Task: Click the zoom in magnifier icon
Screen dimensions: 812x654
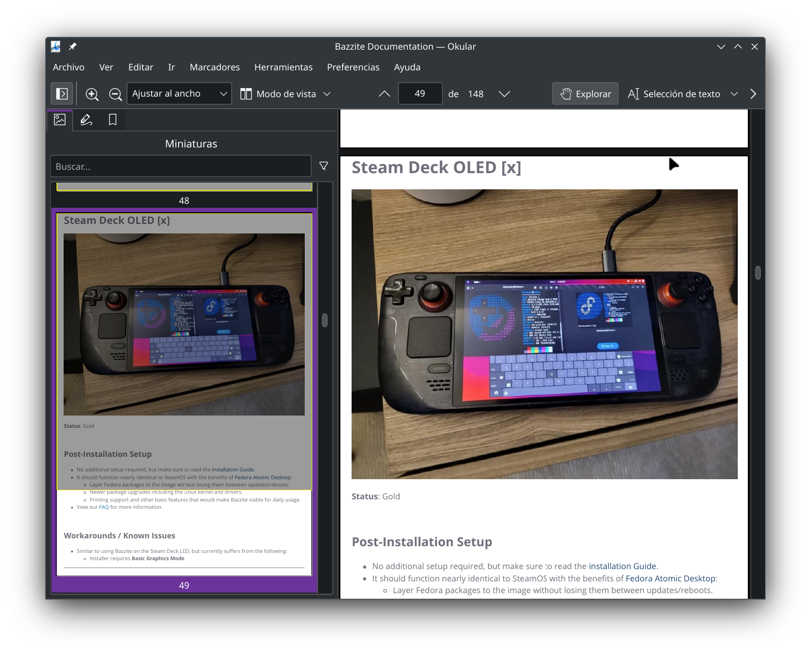Action: point(92,94)
